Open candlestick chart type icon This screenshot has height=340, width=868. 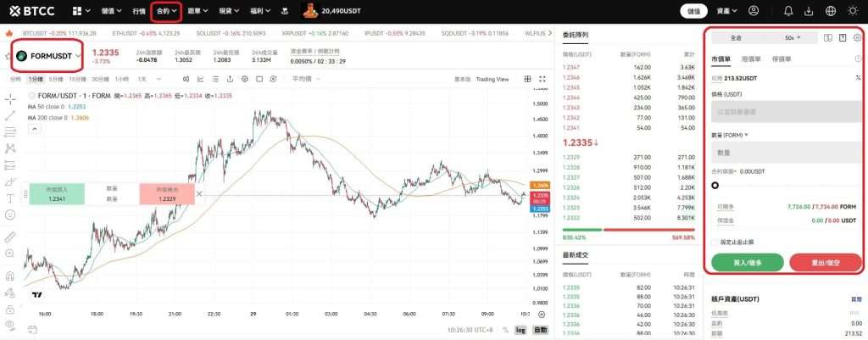point(186,79)
